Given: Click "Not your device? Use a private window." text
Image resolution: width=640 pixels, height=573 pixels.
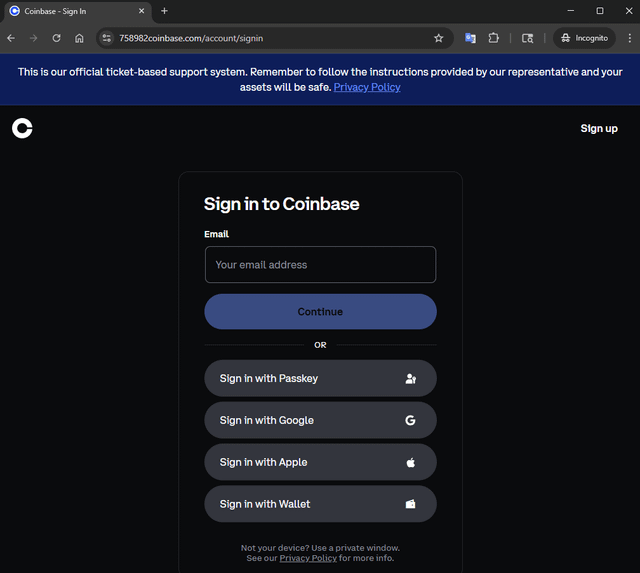Looking at the screenshot, I should click(x=320, y=548).
